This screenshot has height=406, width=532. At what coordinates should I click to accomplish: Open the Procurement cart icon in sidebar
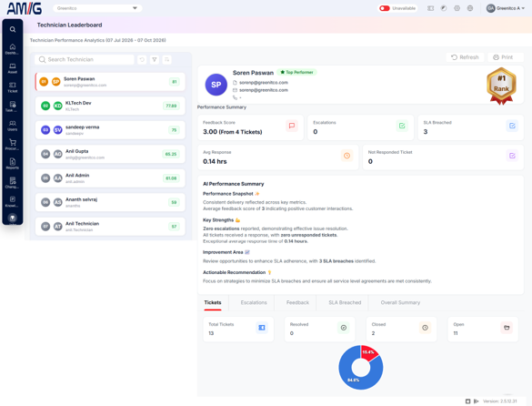pos(13,145)
